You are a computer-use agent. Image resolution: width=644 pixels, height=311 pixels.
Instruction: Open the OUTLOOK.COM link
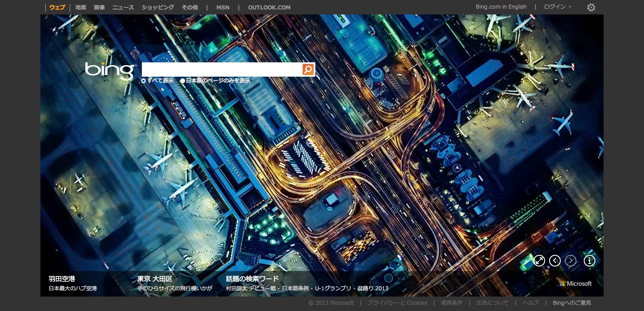tap(269, 7)
